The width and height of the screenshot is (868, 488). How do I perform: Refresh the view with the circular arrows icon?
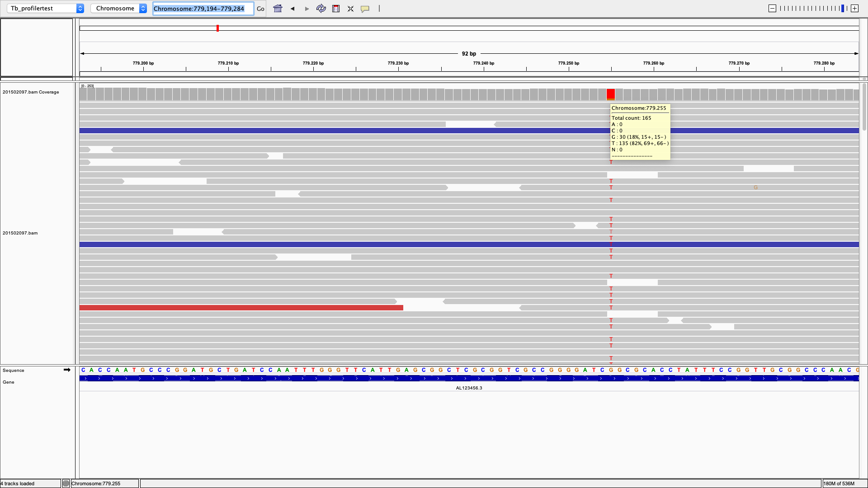pyautogui.click(x=321, y=9)
